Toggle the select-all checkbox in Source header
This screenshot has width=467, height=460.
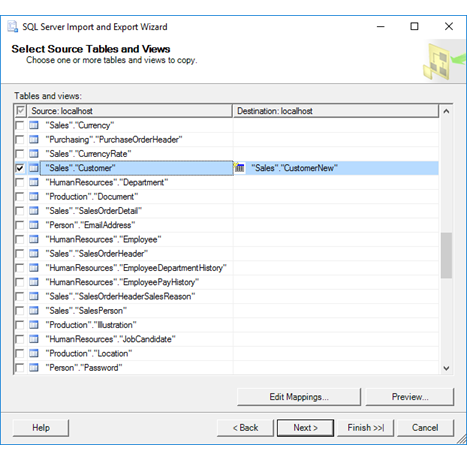click(21, 111)
